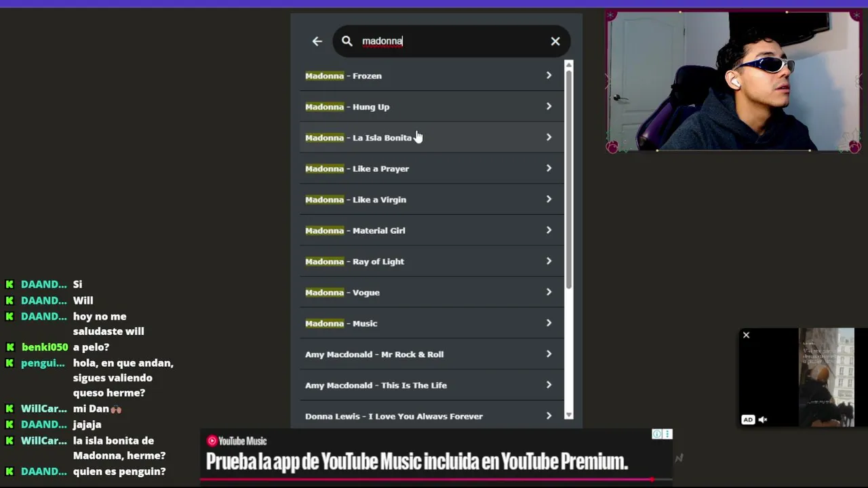Close the small ad video popup

click(746, 335)
